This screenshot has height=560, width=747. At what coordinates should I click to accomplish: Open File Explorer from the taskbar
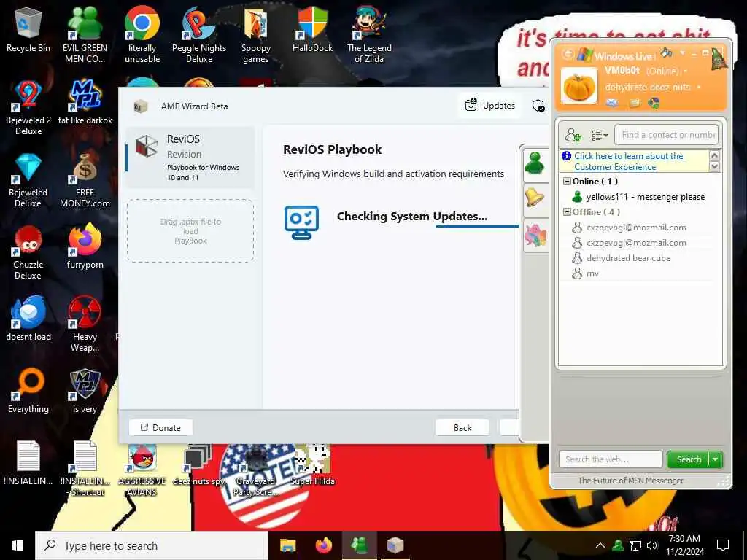(x=287, y=545)
